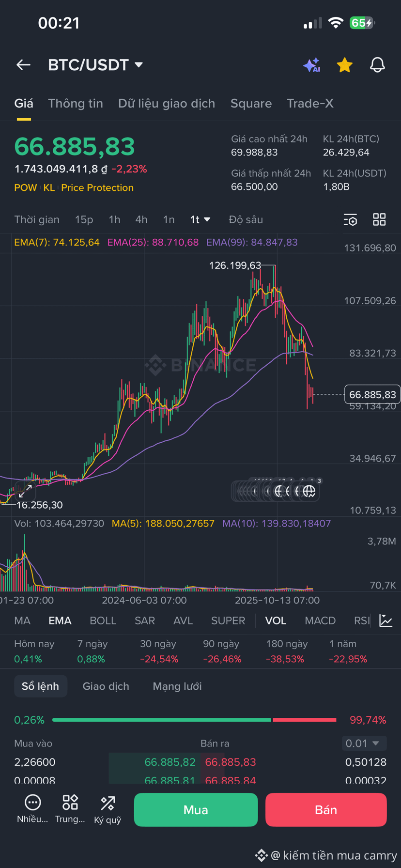401x868 pixels.
Task: Open the 1t interval dropdown
Action: tap(200, 219)
